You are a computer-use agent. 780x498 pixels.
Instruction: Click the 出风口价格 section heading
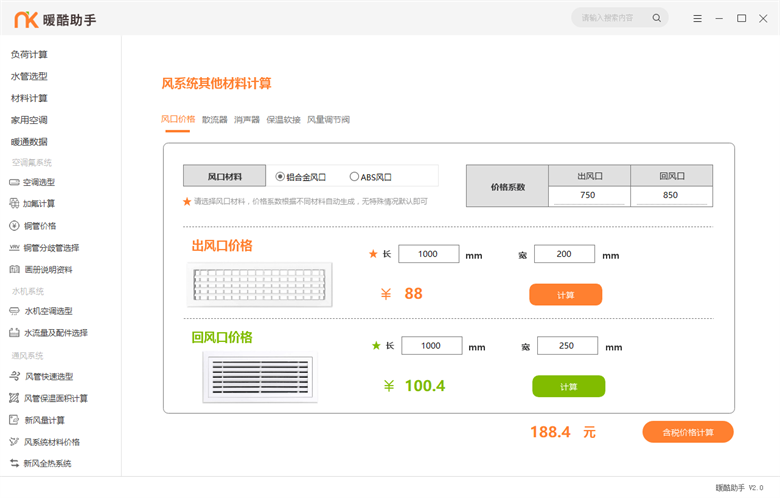(222, 245)
